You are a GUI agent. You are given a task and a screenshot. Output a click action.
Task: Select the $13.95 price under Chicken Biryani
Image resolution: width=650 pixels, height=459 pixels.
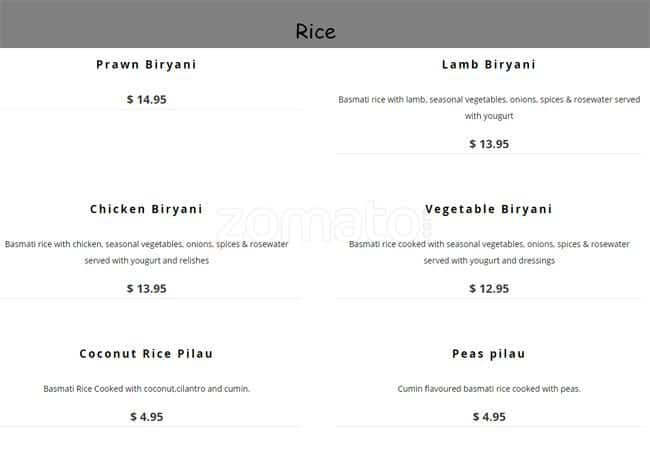[146, 288]
